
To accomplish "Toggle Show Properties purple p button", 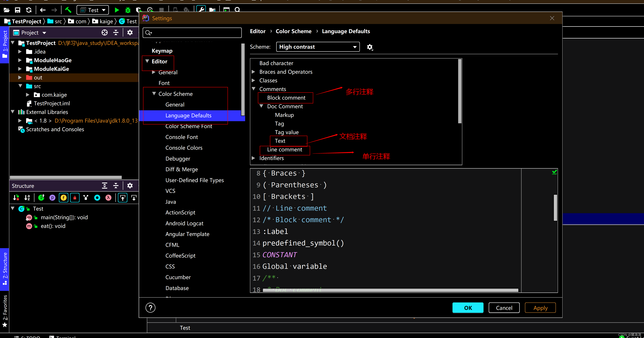I will (x=52, y=197).
